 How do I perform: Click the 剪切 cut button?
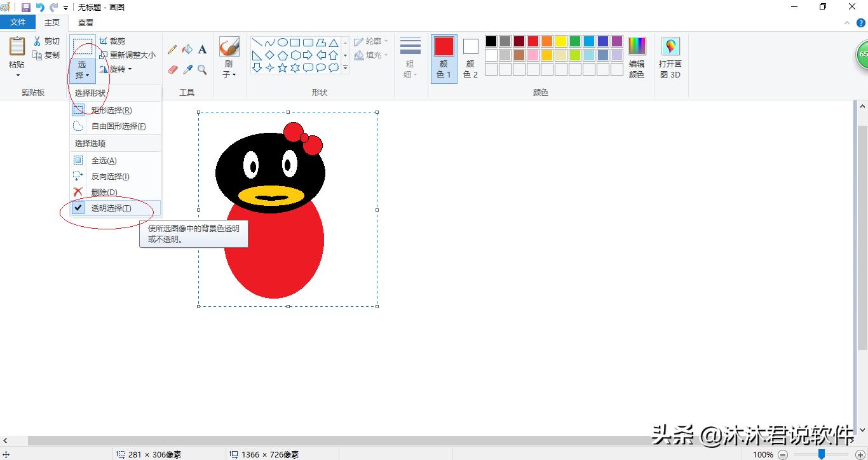[x=46, y=41]
